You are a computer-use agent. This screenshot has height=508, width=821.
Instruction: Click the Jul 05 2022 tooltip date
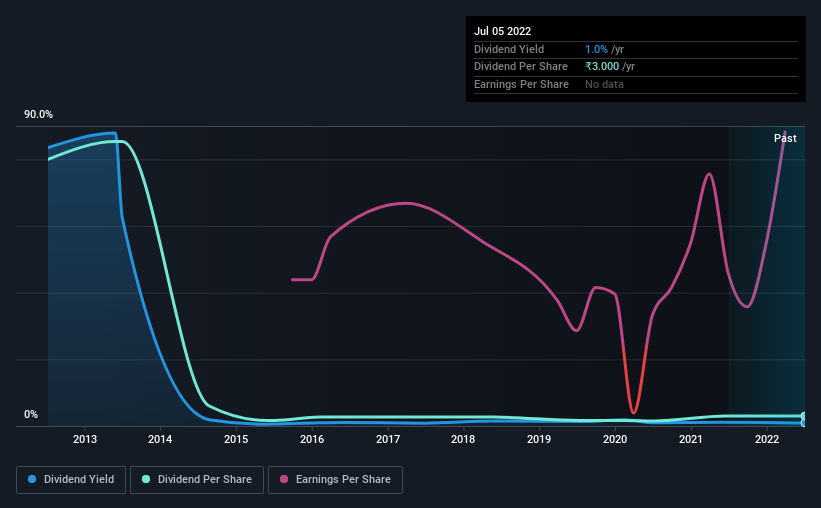[503, 31]
